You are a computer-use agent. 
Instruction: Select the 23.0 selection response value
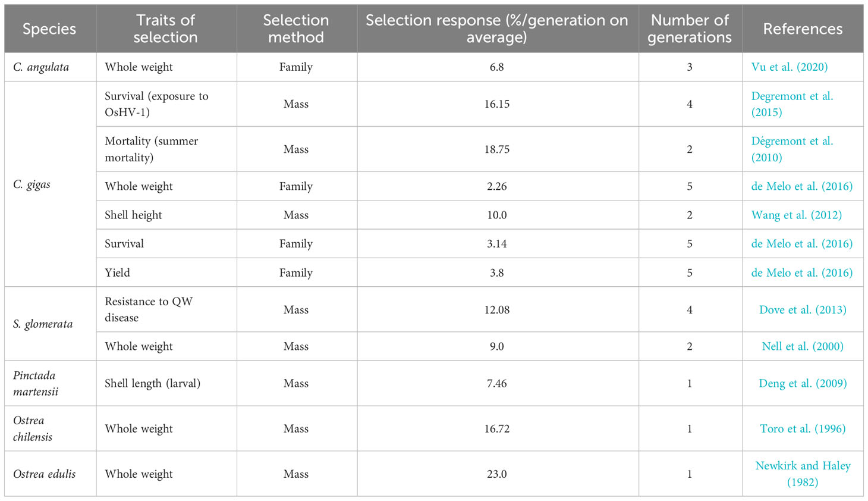pyautogui.click(x=497, y=474)
